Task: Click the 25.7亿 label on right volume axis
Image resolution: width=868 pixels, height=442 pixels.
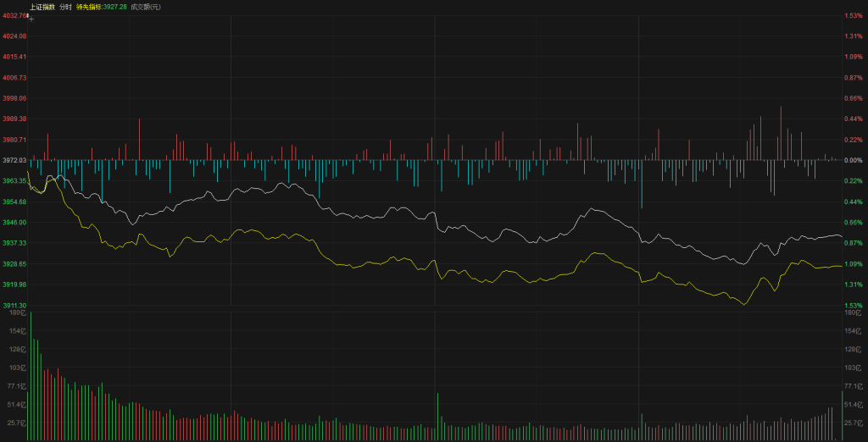Action: [x=854, y=423]
